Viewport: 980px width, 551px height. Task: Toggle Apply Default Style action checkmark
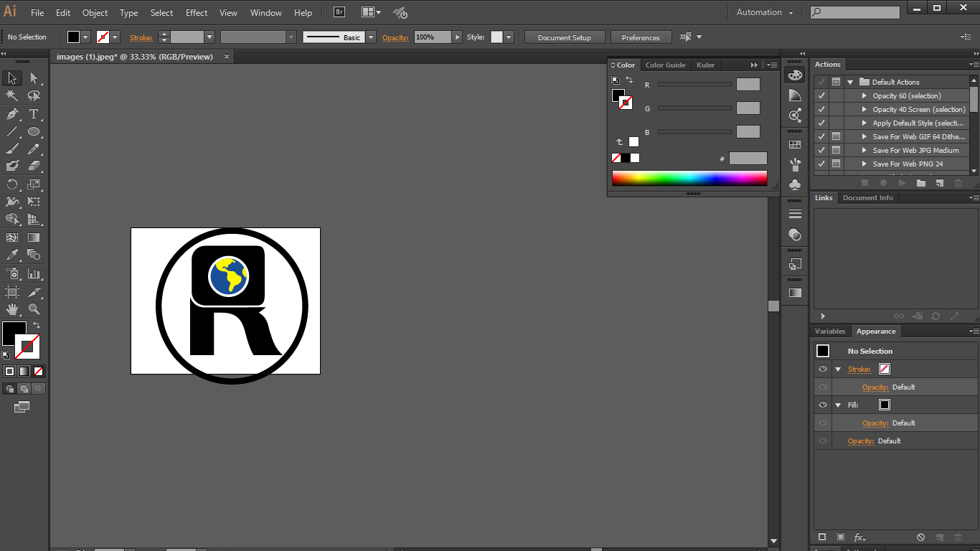pyautogui.click(x=821, y=123)
